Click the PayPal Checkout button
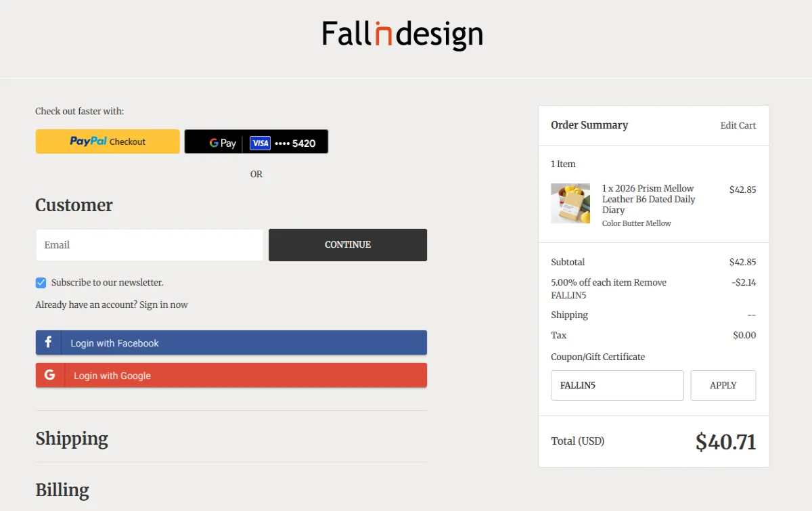 (x=107, y=141)
